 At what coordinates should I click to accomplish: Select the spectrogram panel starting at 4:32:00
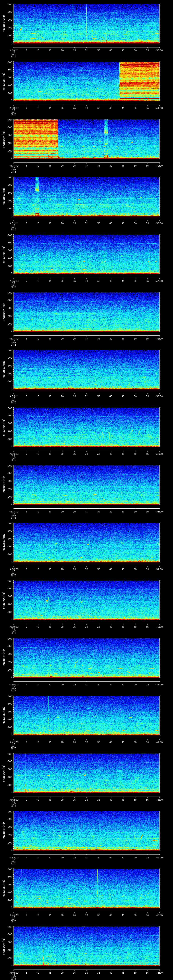tap(86, 197)
